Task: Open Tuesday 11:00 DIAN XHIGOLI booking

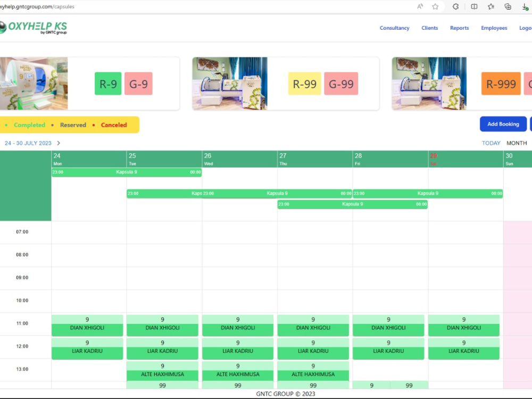Action: (162, 325)
